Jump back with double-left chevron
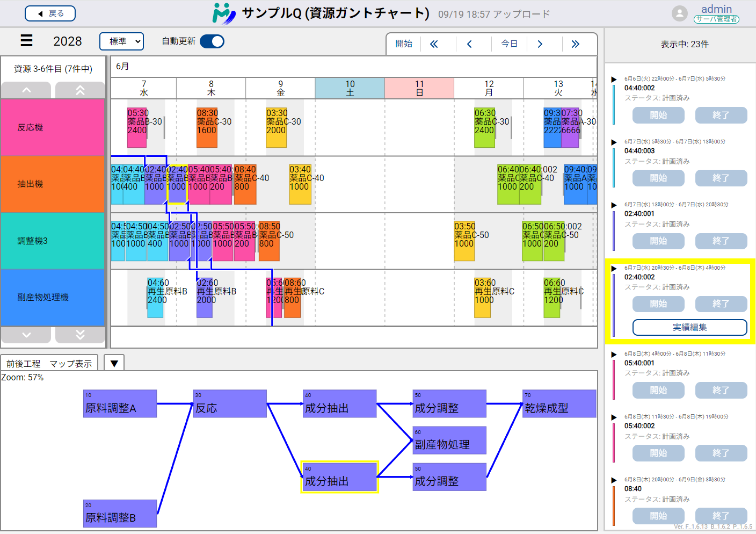This screenshot has width=756, height=534. coord(434,44)
